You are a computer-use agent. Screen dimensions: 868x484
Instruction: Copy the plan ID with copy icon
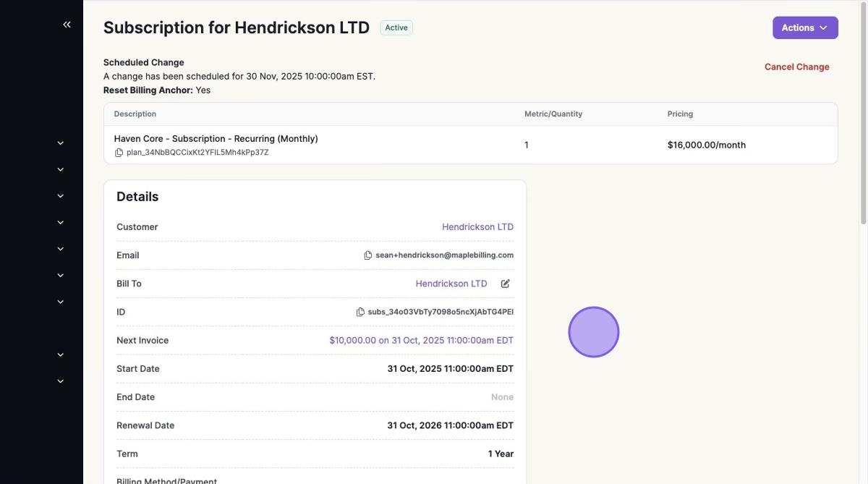point(119,153)
